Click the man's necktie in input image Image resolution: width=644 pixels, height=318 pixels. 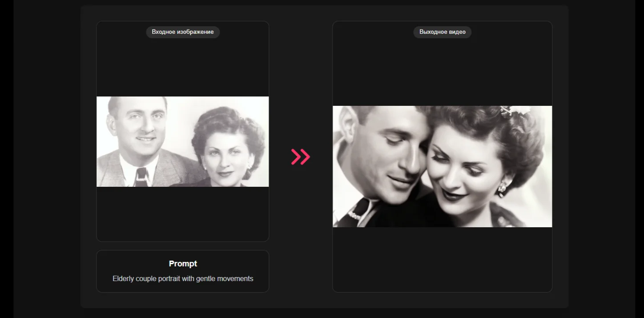tap(142, 177)
